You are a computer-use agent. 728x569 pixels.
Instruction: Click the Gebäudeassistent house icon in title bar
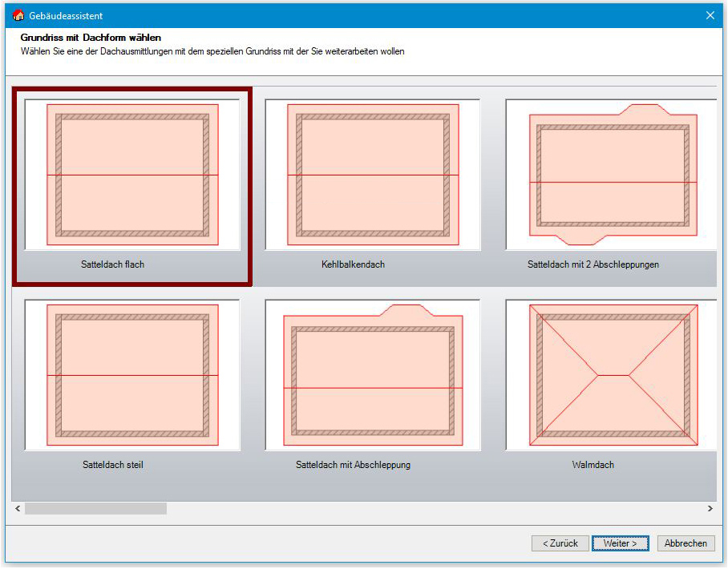click(x=18, y=15)
